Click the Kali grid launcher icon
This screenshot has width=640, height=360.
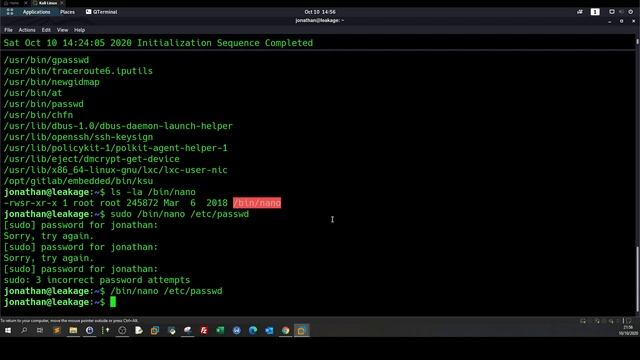[10, 12]
